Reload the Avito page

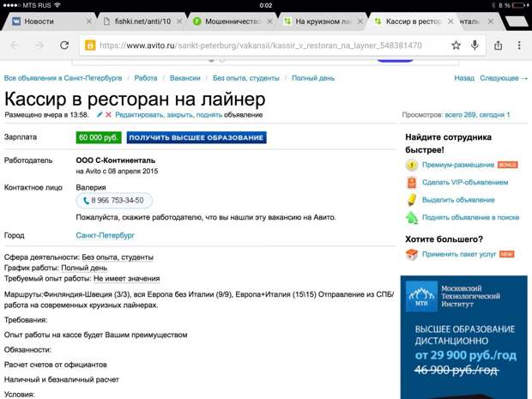coord(64,45)
